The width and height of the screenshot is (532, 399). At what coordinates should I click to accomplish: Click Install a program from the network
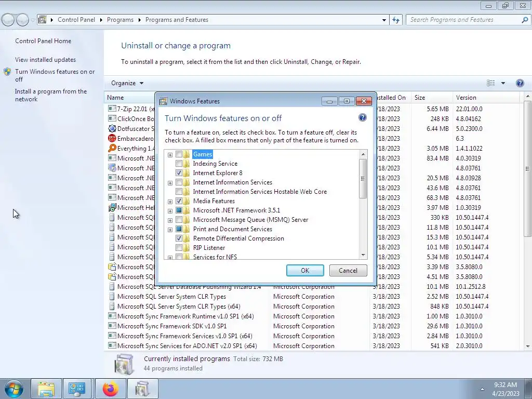pos(51,96)
